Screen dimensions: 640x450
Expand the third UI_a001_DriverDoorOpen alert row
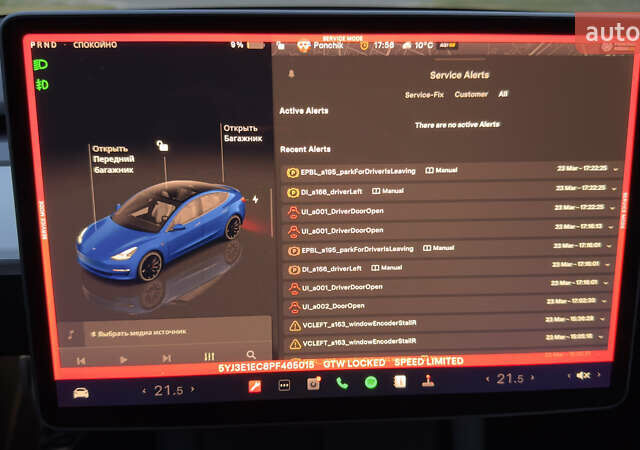click(x=606, y=283)
